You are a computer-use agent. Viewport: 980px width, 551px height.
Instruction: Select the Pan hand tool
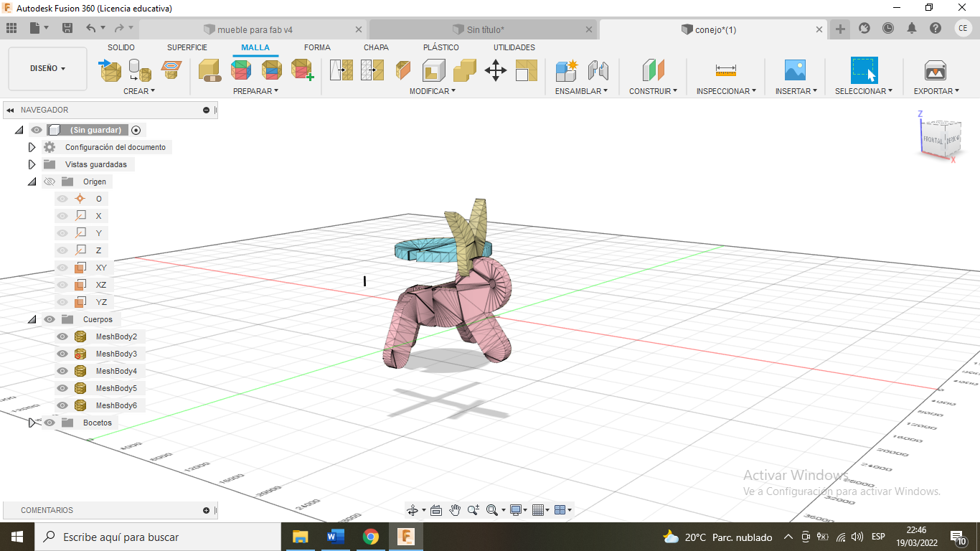(x=454, y=510)
